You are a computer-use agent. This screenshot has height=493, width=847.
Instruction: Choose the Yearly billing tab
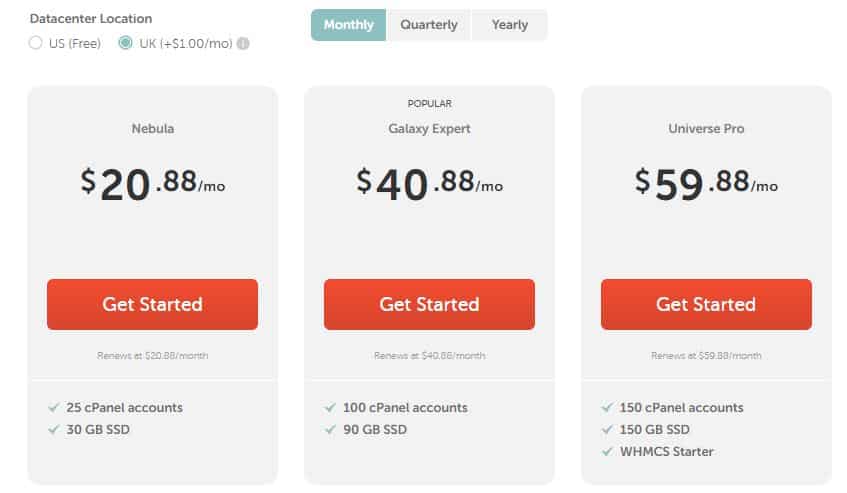point(510,25)
